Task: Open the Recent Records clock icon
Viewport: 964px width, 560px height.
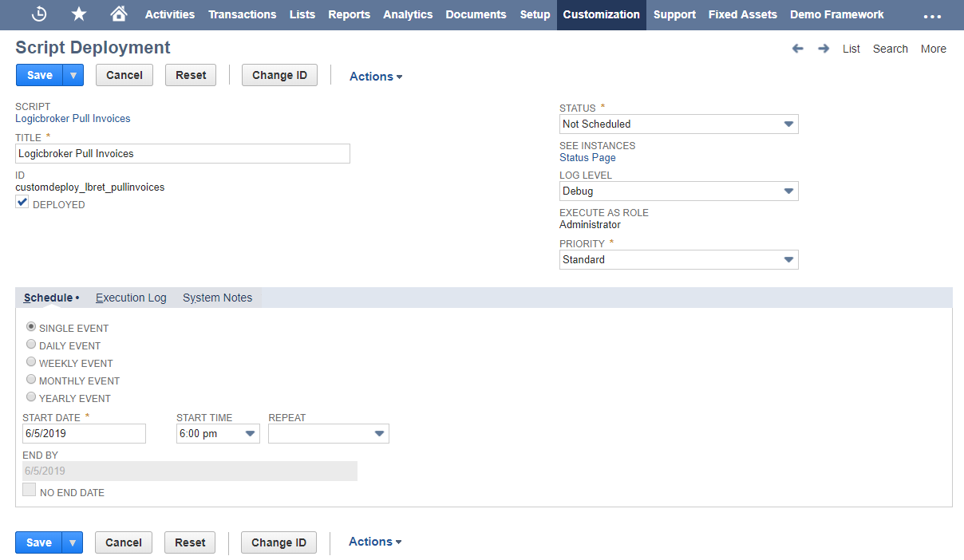Action: tap(39, 14)
